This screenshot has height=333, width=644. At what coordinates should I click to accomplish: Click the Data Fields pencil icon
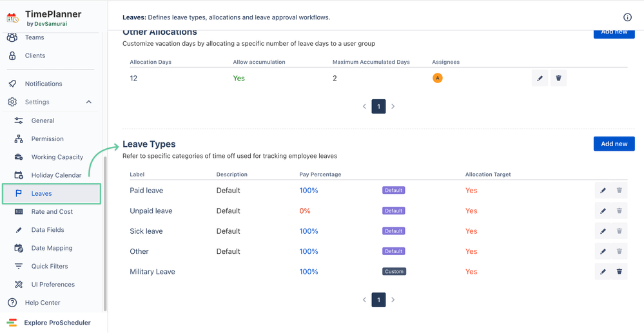[x=19, y=230]
